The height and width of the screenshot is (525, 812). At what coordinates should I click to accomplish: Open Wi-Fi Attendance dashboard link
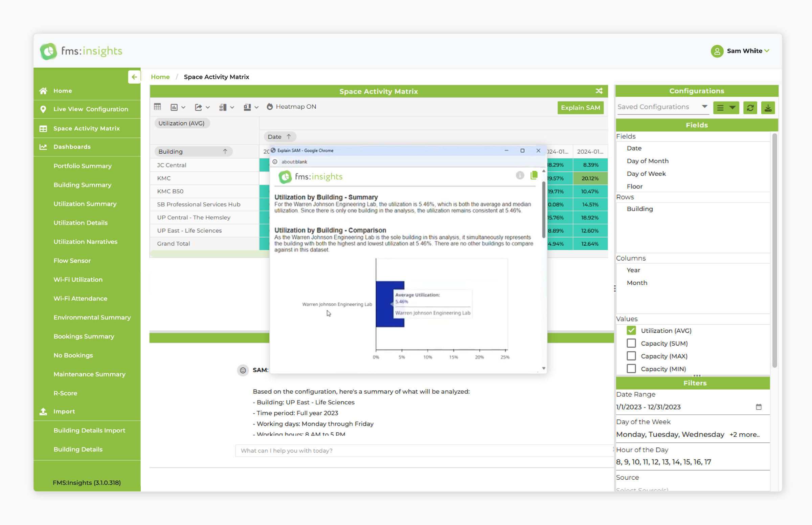tap(80, 299)
